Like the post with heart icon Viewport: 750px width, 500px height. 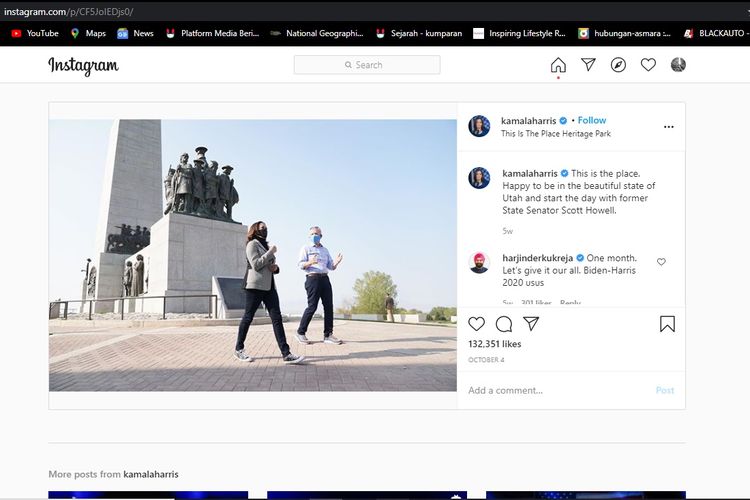477,324
